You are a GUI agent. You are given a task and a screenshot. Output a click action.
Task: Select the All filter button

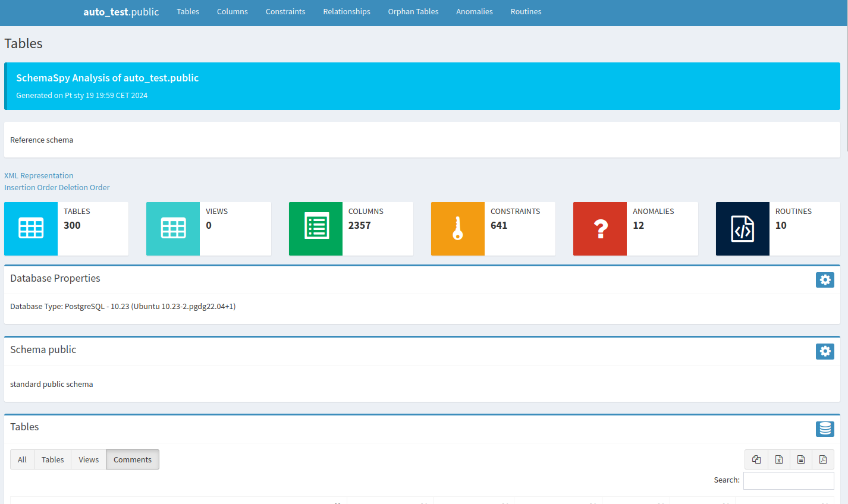pyautogui.click(x=22, y=459)
